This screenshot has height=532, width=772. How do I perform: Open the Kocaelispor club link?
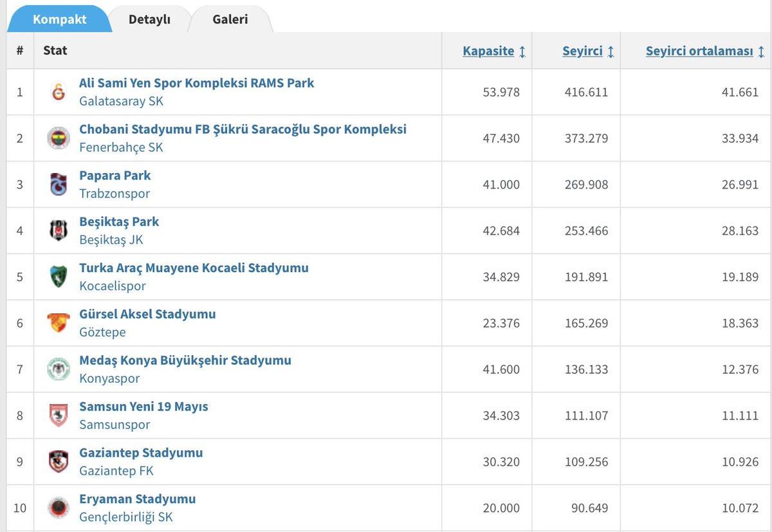[113, 286]
